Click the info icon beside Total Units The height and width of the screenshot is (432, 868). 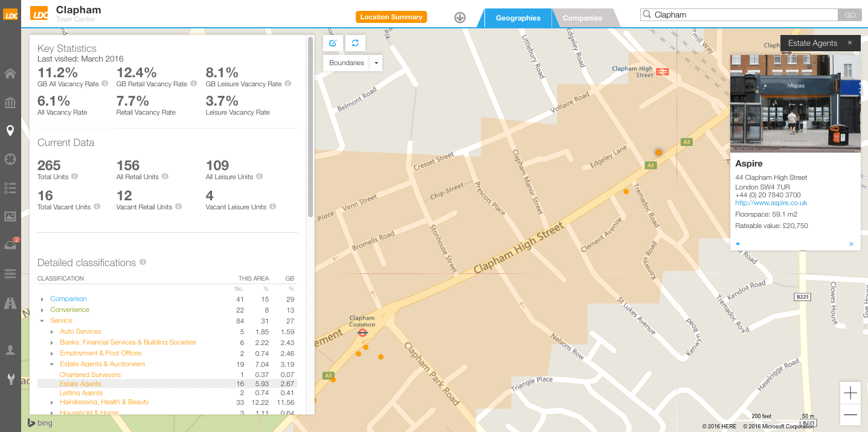pos(74,177)
